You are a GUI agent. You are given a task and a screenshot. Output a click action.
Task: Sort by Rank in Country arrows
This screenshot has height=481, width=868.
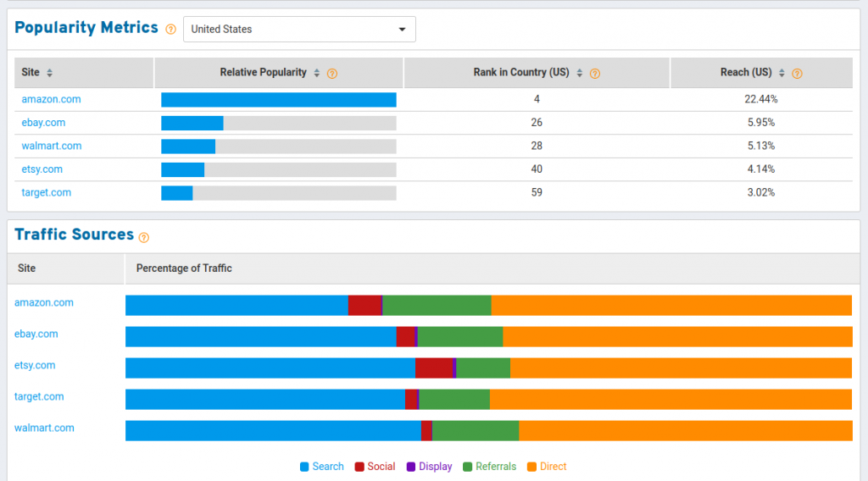(580, 73)
